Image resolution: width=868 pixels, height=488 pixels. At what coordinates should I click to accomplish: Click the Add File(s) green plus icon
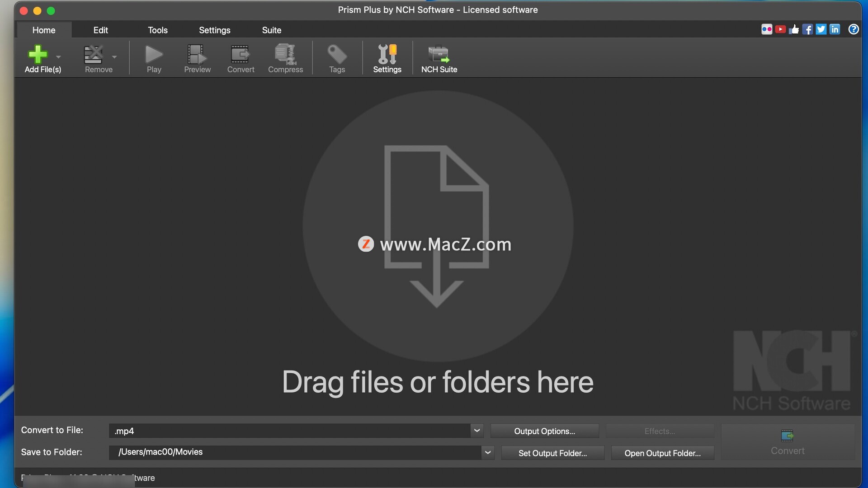38,54
